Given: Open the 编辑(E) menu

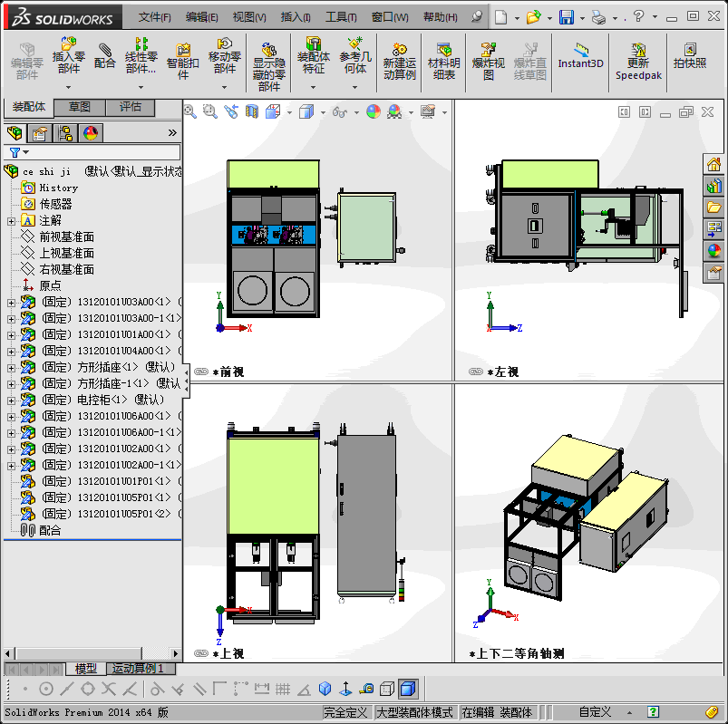Looking at the screenshot, I should pos(202,17).
